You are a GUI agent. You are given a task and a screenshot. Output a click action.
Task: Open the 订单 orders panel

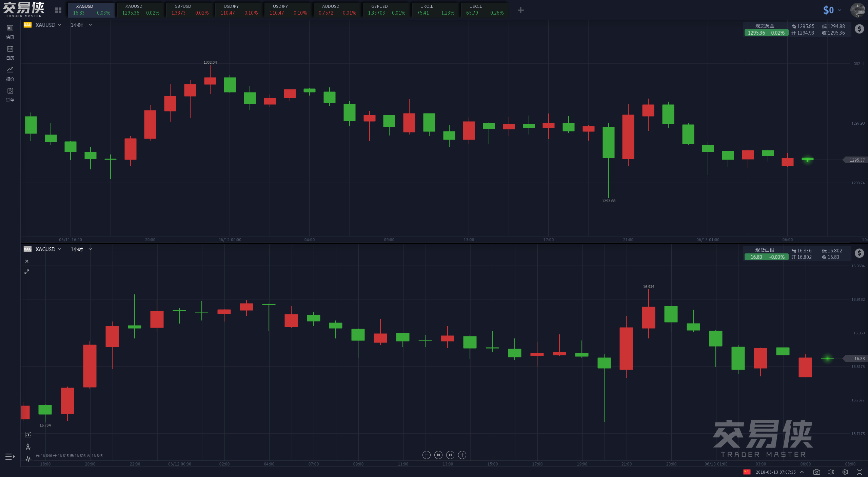point(10,95)
